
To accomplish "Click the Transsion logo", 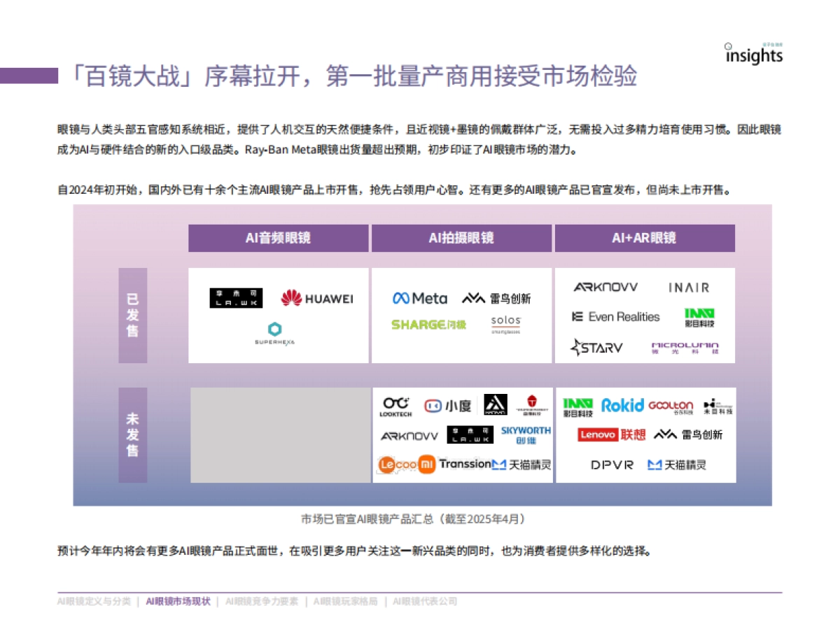I will tap(466, 464).
